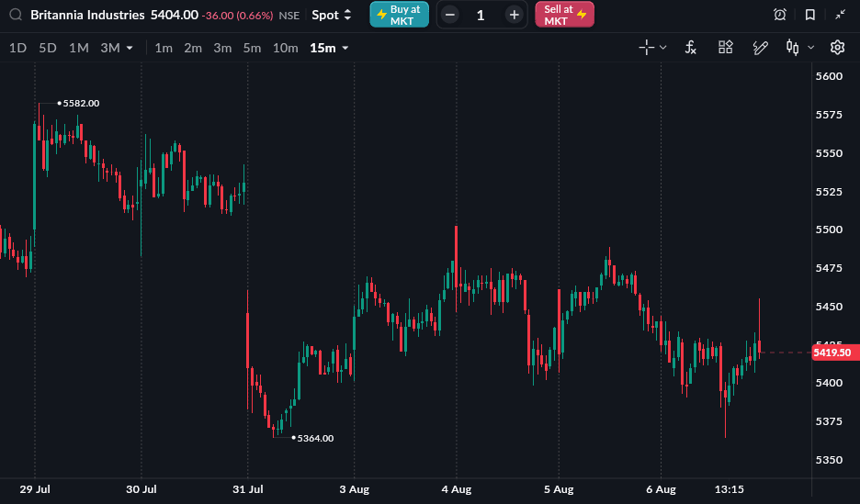Select the 15m interval
This screenshot has width=860, height=504.
click(x=322, y=49)
